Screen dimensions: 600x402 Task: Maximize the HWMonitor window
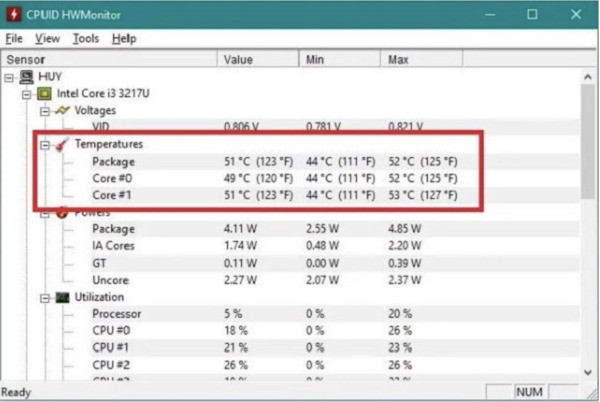[532, 15]
